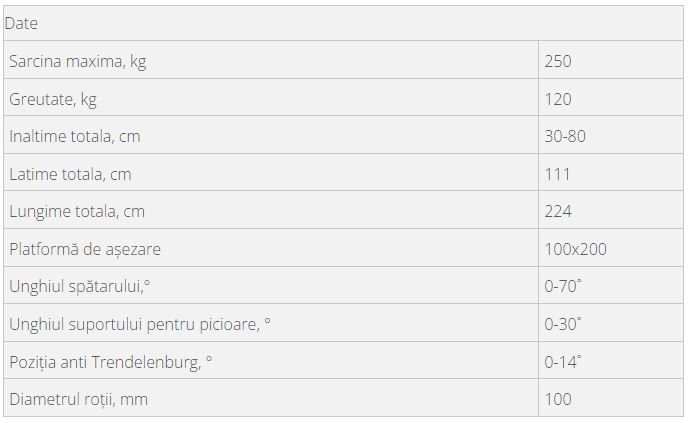Select the Sarcina maxima, kg label
Viewport: 688px width, 423px height.
[78, 61]
